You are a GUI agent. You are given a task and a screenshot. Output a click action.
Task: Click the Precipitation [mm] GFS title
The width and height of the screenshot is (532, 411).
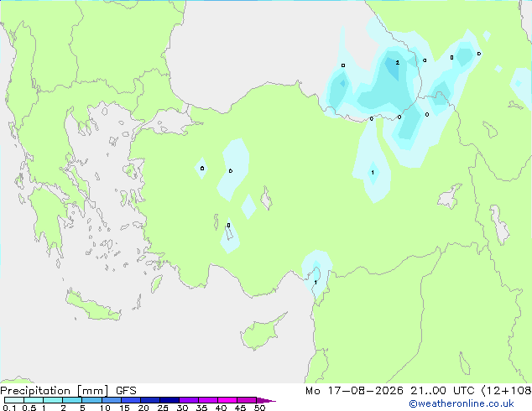pos(68,391)
